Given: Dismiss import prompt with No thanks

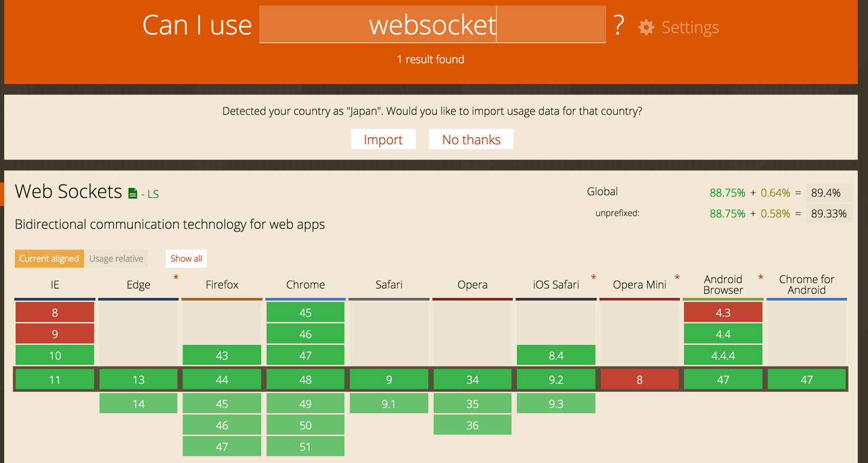Looking at the screenshot, I should coord(471,140).
